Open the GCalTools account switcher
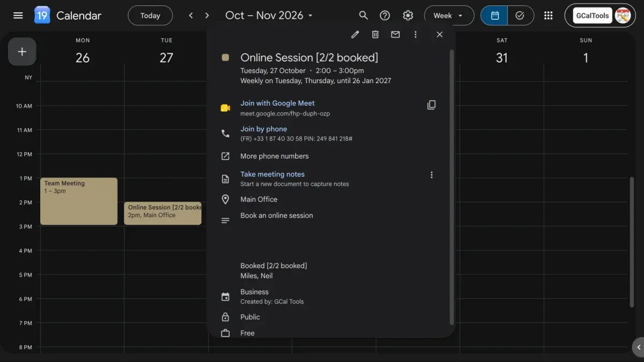Viewport: 644px width, 362px height. coord(600,16)
